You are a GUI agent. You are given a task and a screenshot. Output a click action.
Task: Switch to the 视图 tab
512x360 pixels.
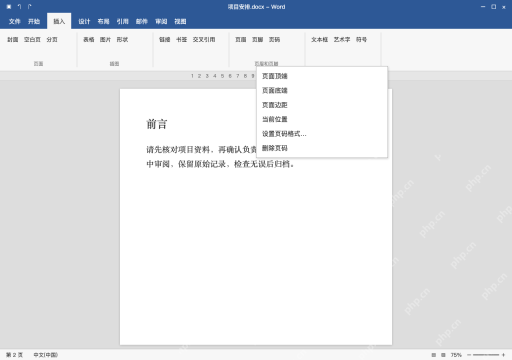(180, 21)
